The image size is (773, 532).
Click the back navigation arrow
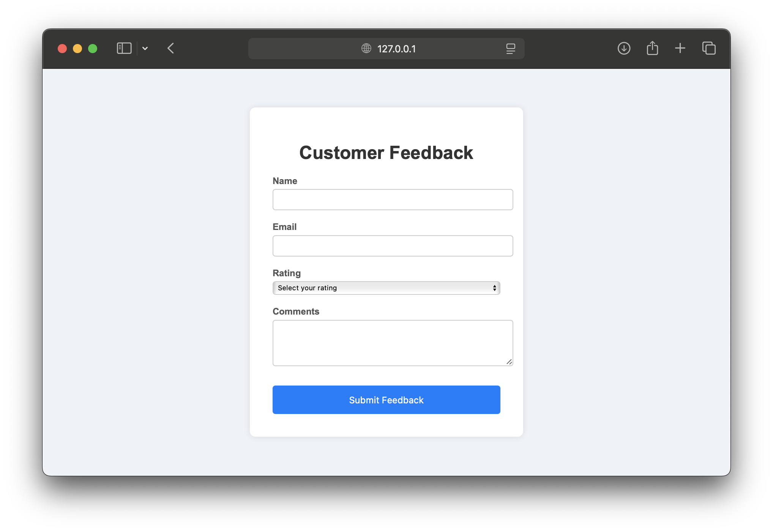click(170, 48)
